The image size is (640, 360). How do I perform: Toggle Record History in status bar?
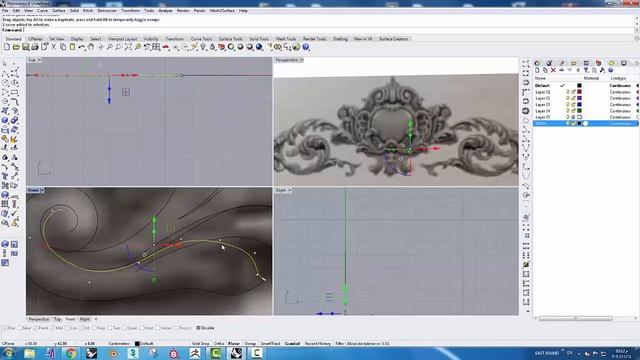tap(318, 344)
